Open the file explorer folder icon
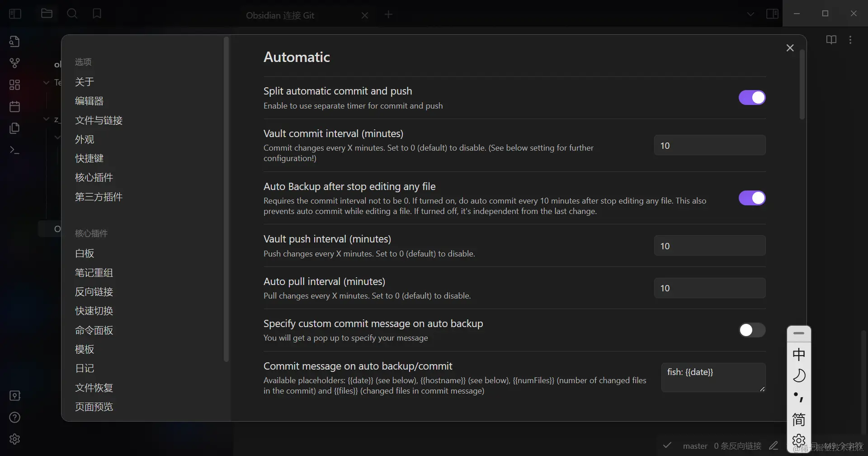The image size is (868, 456). point(47,14)
